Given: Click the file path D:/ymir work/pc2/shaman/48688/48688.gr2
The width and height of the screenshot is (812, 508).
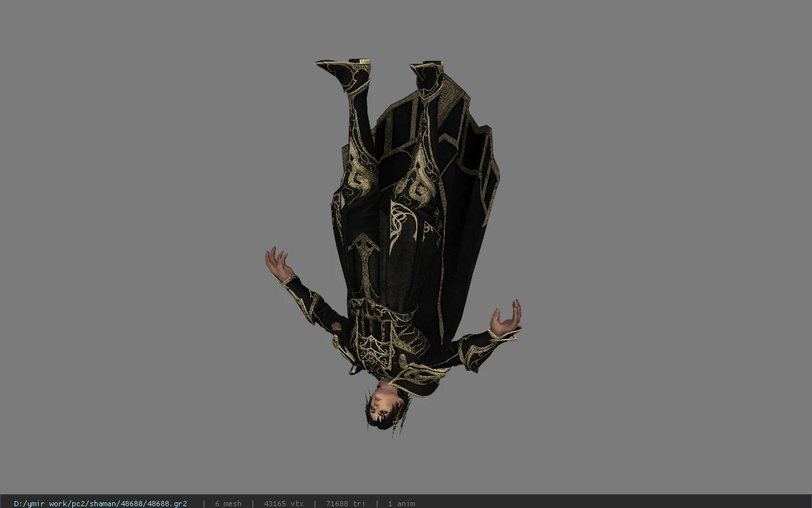Looking at the screenshot, I should point(100,504).
